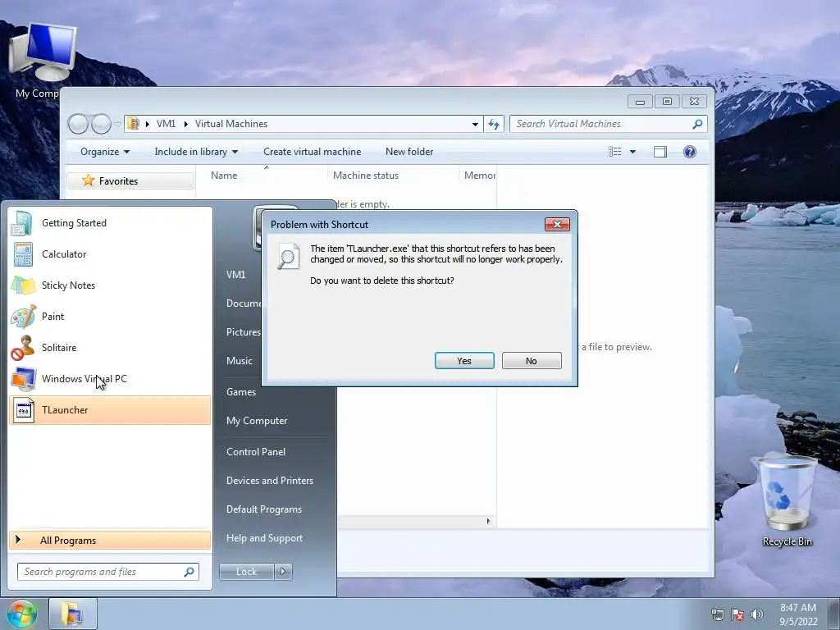Click the search magnifier in Virtual Machines box

(x=697, y=124)
